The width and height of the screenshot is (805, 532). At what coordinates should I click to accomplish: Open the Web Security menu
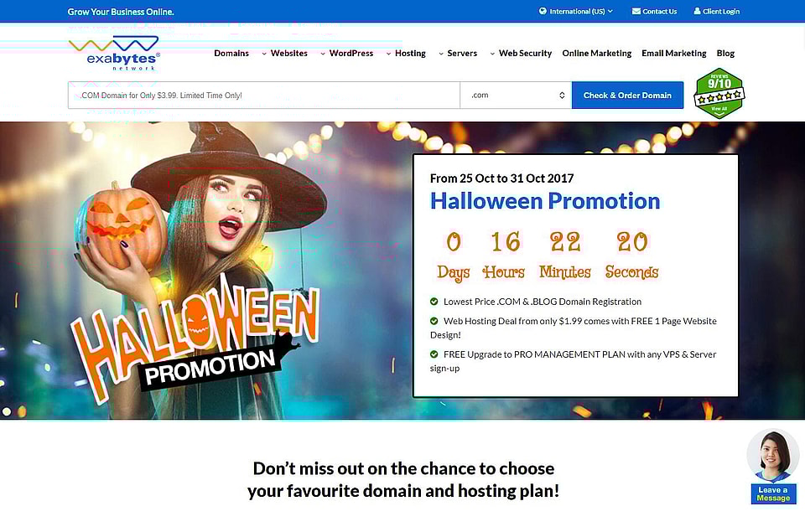(x=521, y=54)
